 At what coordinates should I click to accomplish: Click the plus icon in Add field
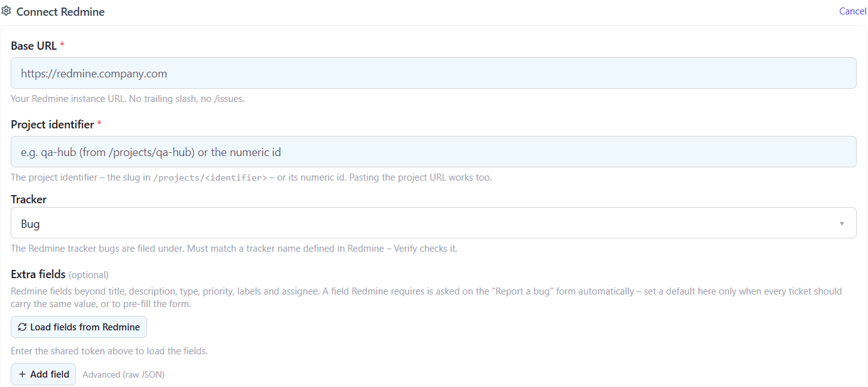[23, 374]
